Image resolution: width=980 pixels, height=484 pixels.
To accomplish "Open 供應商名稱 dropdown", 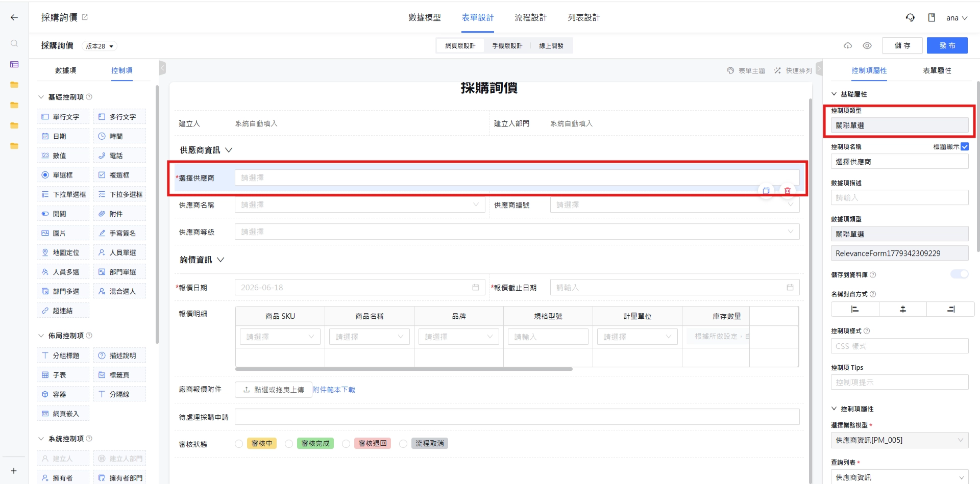I will coord(360,205).
